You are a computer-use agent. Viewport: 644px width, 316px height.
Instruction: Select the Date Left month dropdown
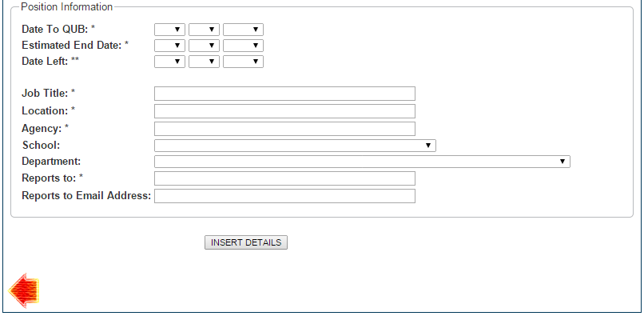tap(204, 62)
